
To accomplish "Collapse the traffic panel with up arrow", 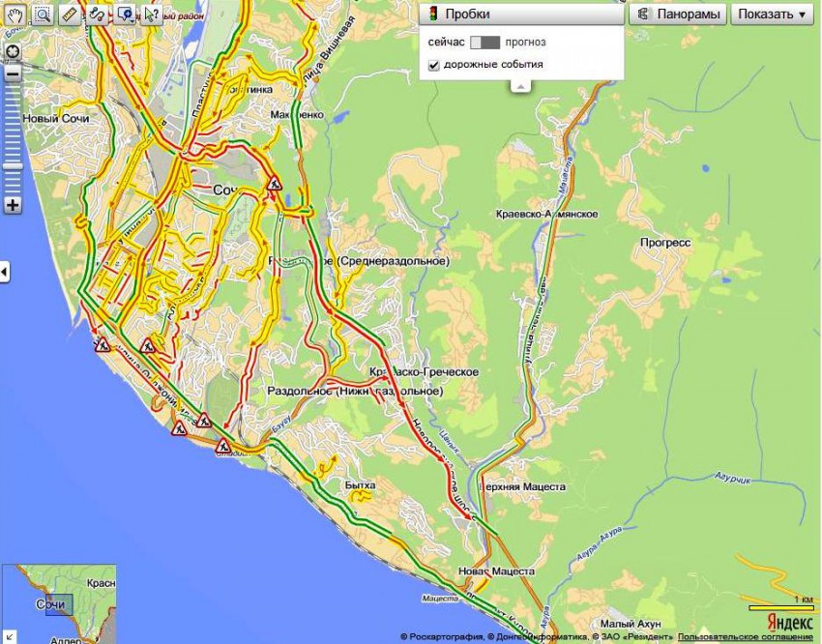I will click(520, 86).
